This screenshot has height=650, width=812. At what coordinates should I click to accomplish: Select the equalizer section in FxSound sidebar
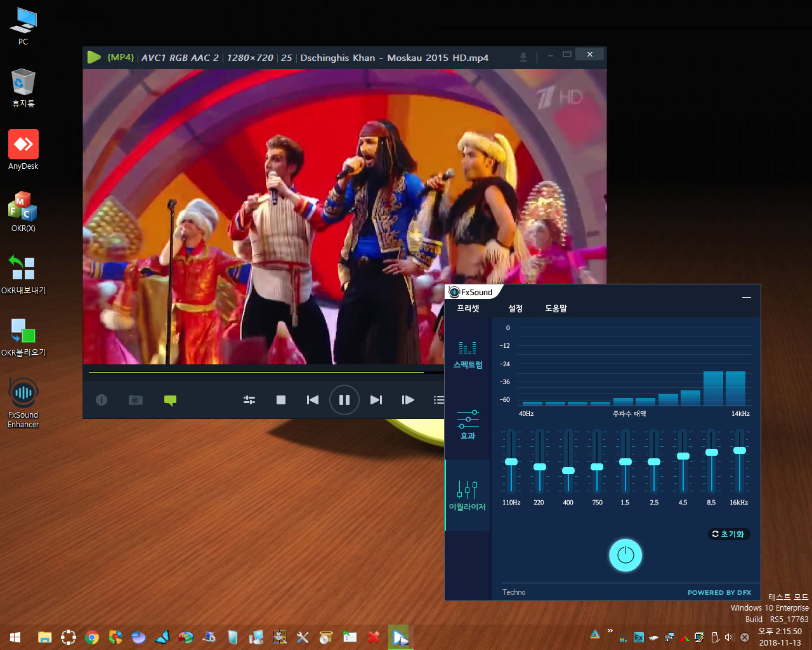[468, 496]
